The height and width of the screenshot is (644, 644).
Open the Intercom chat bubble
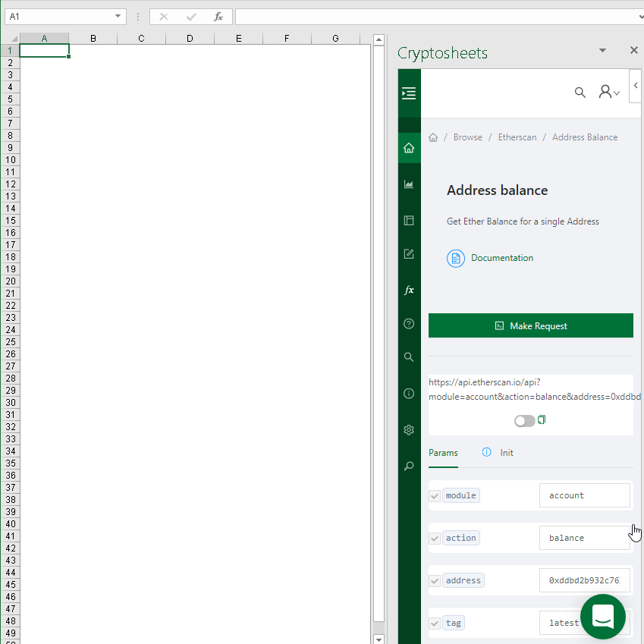[x=602, y=617]
